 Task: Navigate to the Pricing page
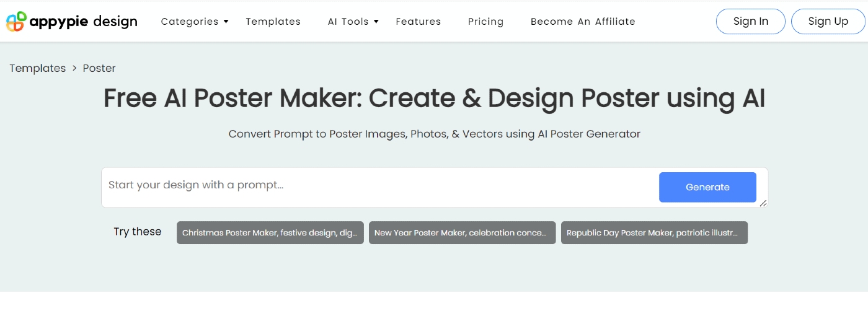coord(485,22)
